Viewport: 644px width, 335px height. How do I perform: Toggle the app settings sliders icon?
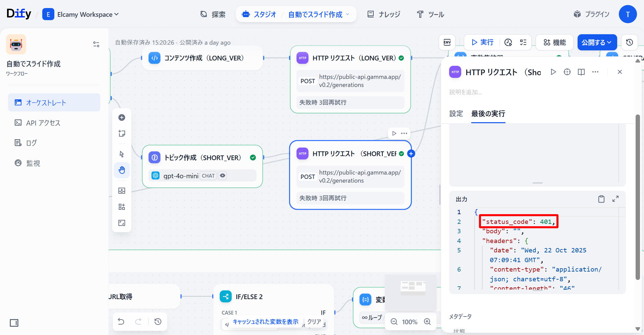click(96, 44)
